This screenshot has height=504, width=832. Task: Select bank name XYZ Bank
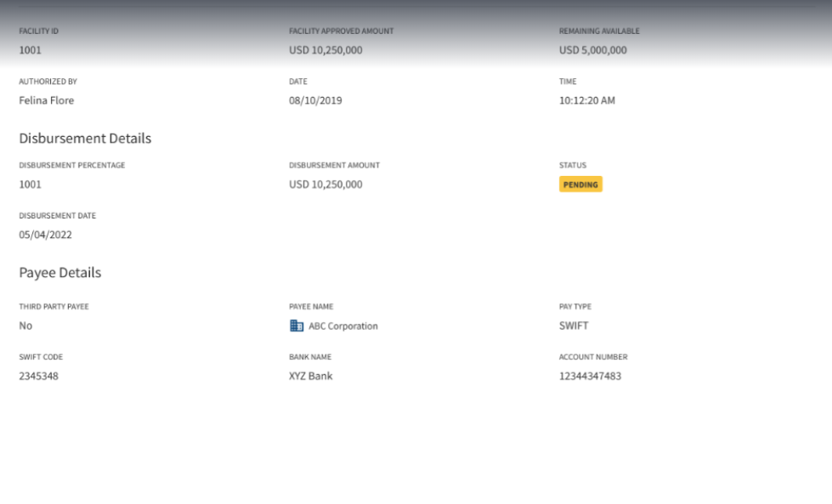pyautogui.click(x=311, y=376)
